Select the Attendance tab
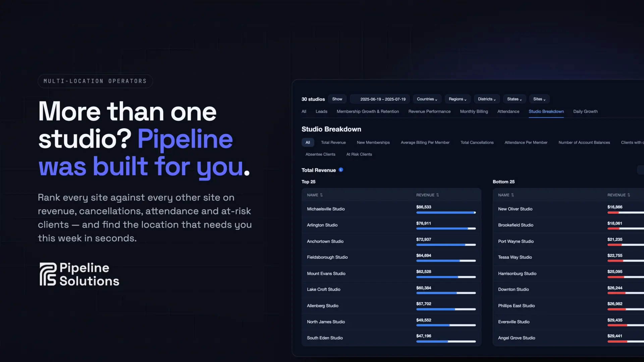644x362 pixels. coord(508,112)
